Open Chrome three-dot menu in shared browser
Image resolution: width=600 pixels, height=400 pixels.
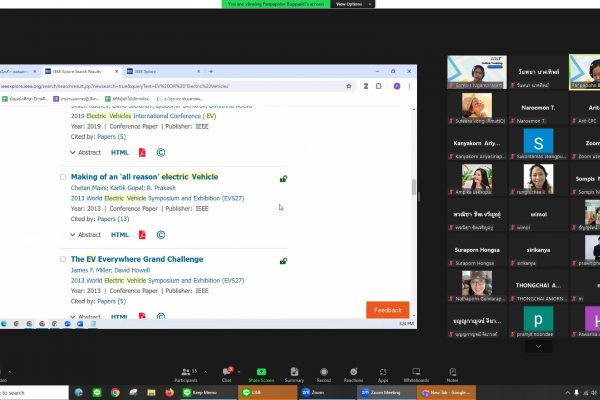pos(409,86)
